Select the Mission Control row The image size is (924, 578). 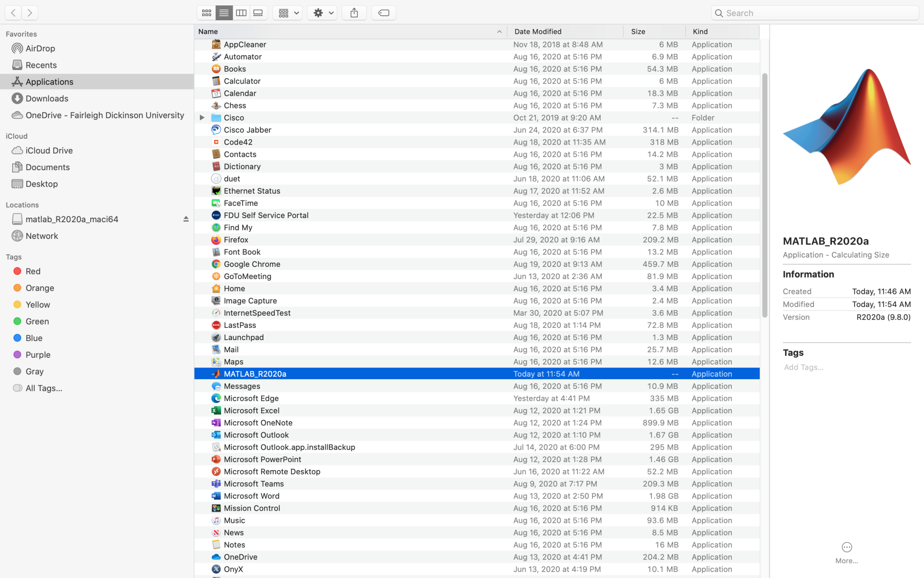pyautogui.click(x=477, y=508)
